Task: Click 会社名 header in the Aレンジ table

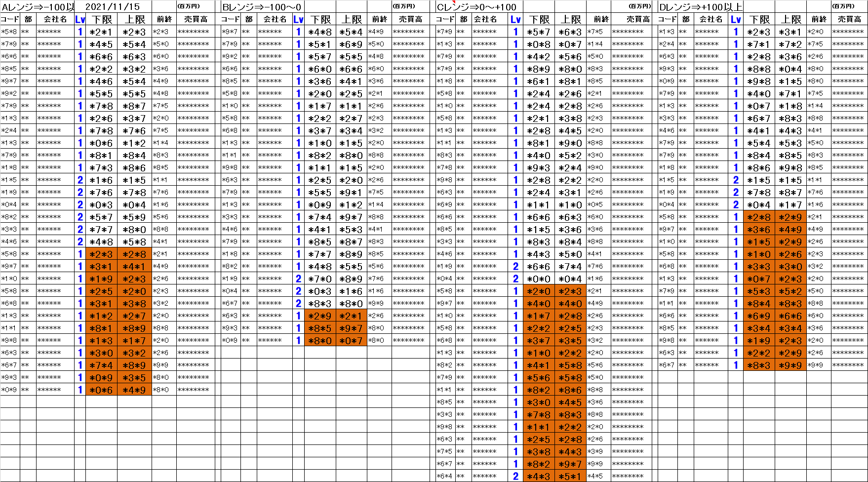Action: click(x=55, y=19)
